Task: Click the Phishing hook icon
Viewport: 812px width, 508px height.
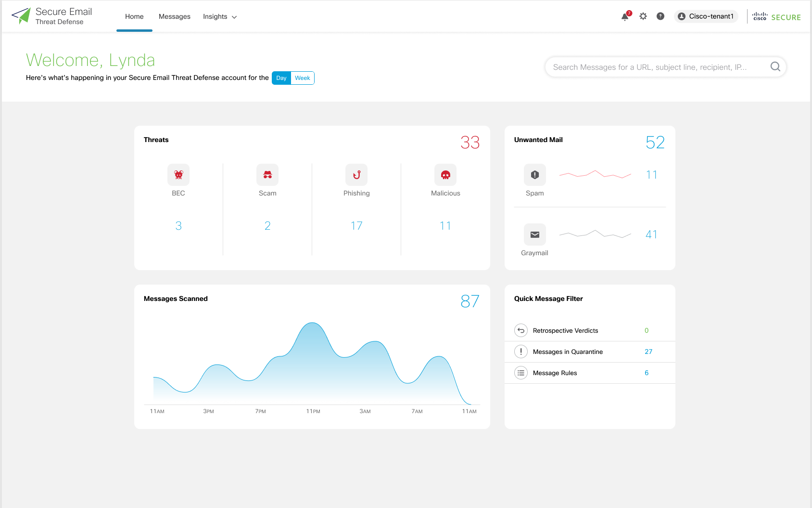Action: point(356,175)
